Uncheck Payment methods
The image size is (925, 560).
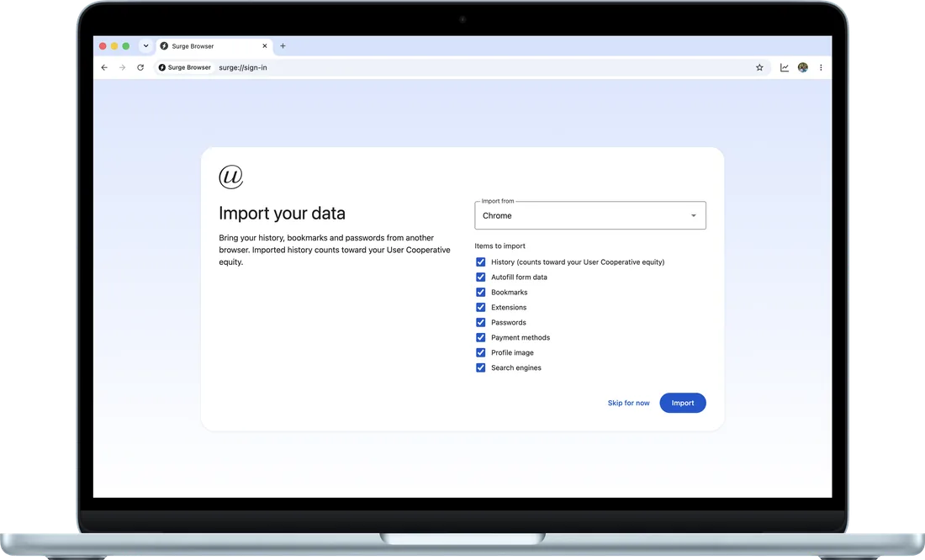[x=480, y=337]
